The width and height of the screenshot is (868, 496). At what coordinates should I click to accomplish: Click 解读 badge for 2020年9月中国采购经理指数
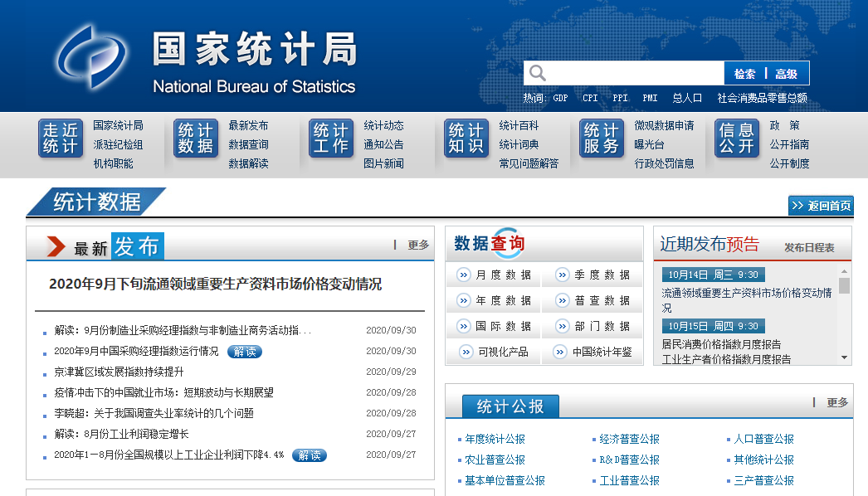[x=245, y=352]
